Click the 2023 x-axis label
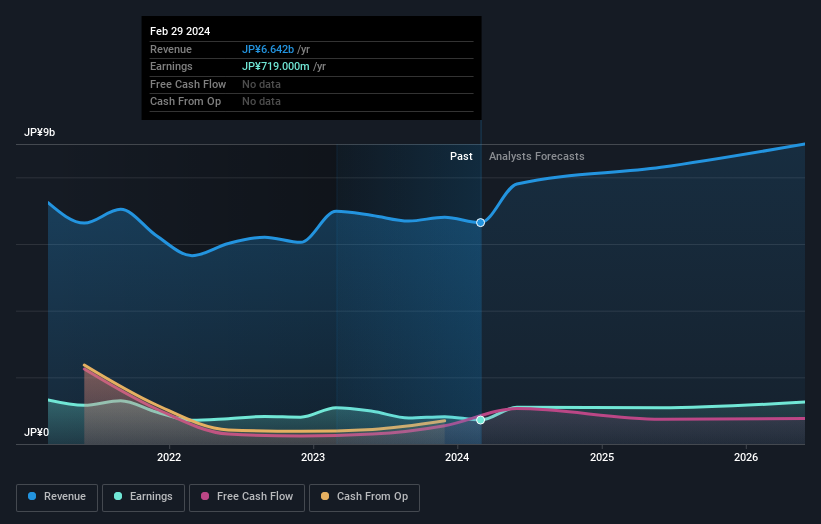821x524 pixels. [x=313, y=457]
